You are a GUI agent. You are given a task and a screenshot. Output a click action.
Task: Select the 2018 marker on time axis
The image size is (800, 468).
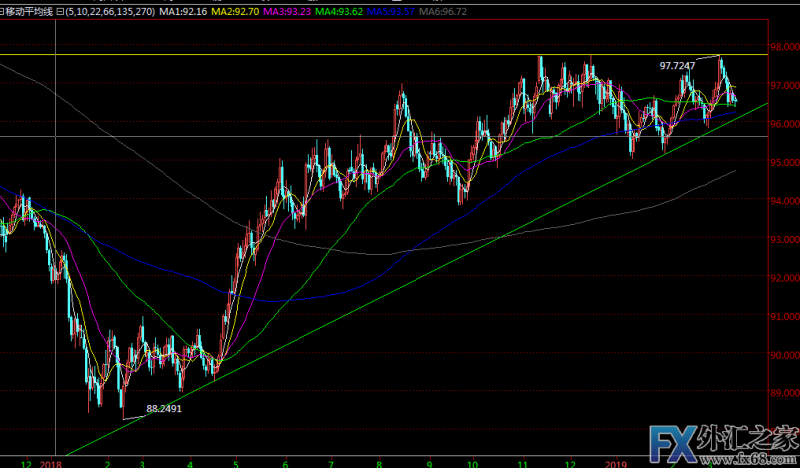click(x=51, y=463)
